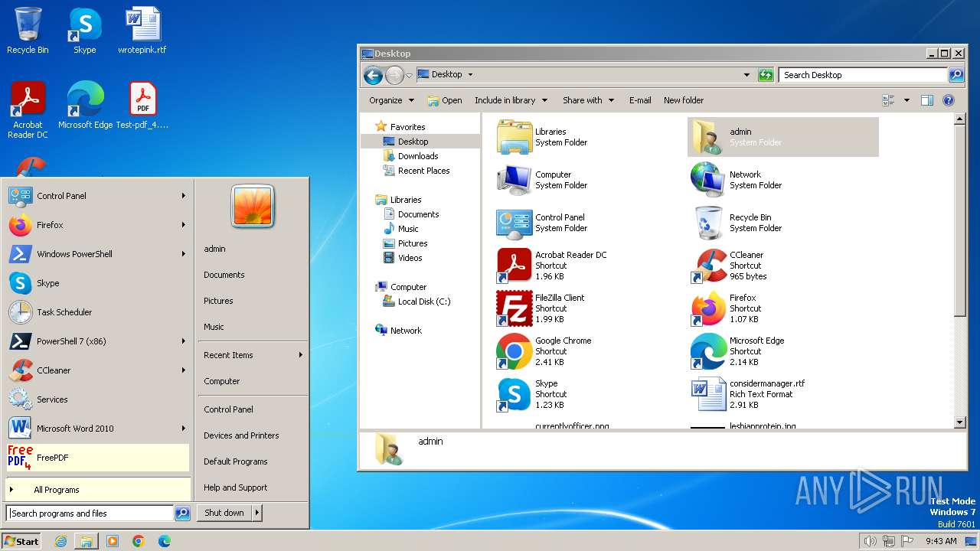The height and width of the screenshot is (551, 980).
Task: Click the admin user picture in Start menu
Action: (253, 206)
